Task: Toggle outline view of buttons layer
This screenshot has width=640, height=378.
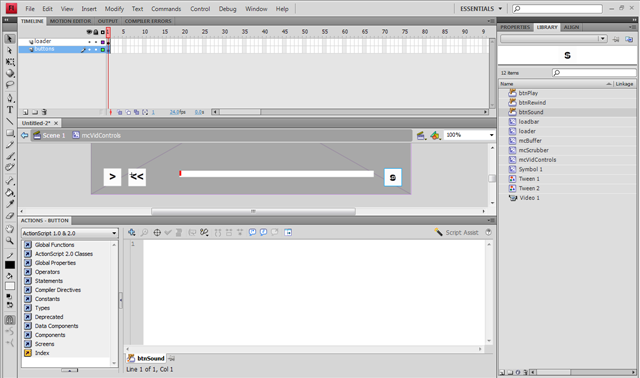Action: pos(103,49)
